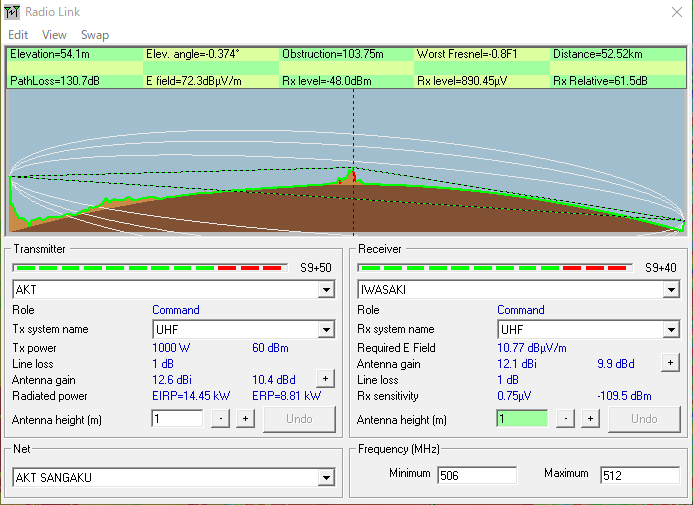Decrease receiver antenna height with minus

pos(565,418)
